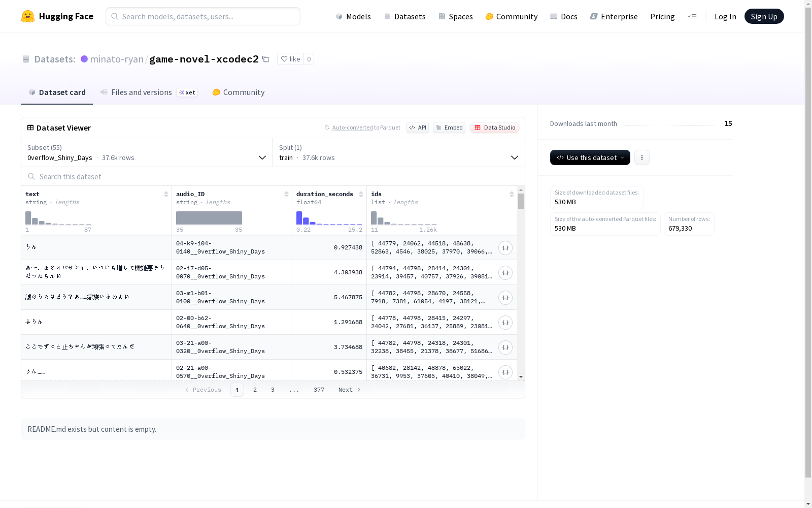The width and height of the screenshot is (812, 508).
Task: Expand the JSON cell of the 0.927438 row
Action: point(505,248)
